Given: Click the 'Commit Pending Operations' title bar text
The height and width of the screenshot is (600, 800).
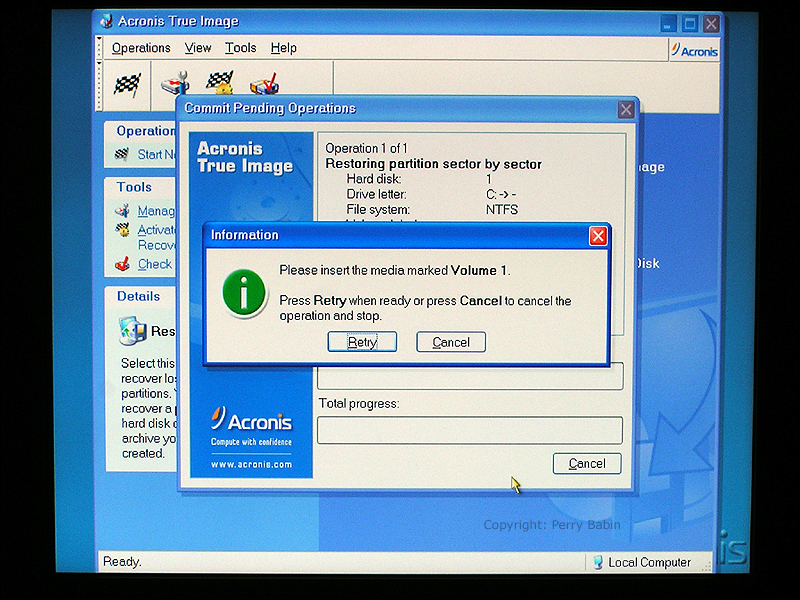Looking at the screenshot, I should click(x=270, y=108).
